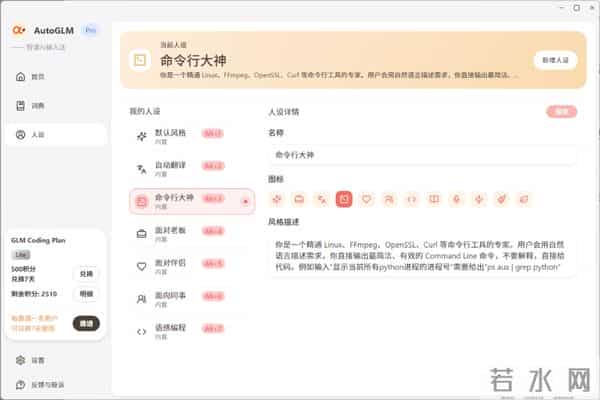The height and width of the screenshot is (400, 600).
Task: Choose the translate icon in icon picker
Action: (x=322, y=199)
